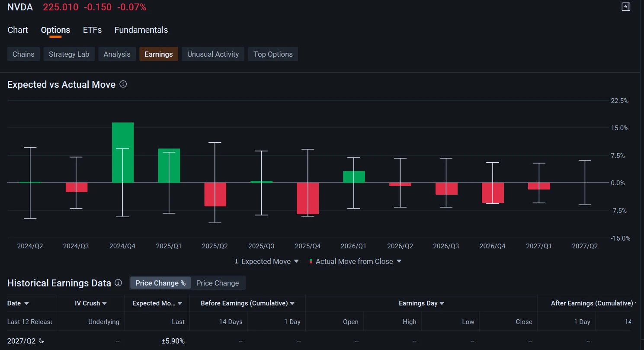Image resolution: width=644 pixels, height=350 pixels.
Task: Expand Actual Move from Close dropdown
Action: [x=399, y=261]
